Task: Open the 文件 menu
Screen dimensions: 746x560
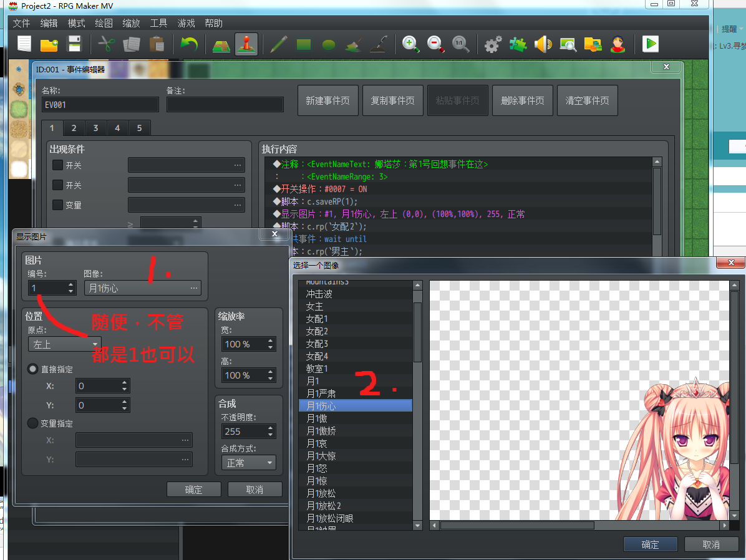Action: pos(21,23)
